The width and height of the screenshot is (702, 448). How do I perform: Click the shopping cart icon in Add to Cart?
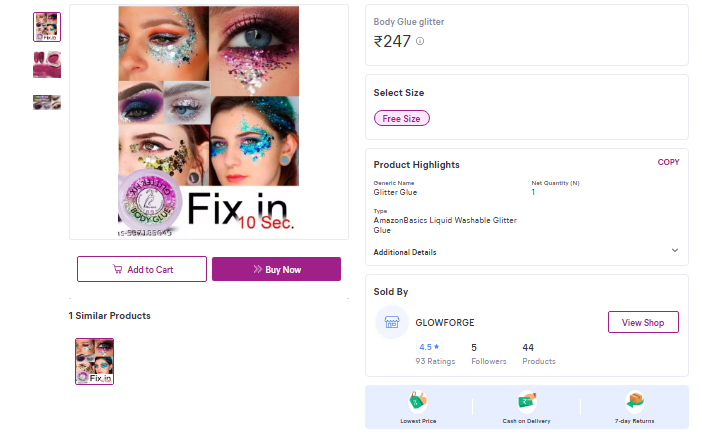[118, 269]
